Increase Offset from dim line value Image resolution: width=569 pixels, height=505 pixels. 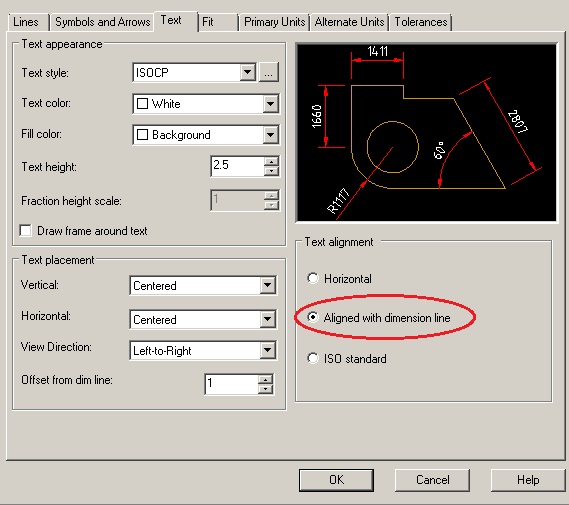[266, 379]
